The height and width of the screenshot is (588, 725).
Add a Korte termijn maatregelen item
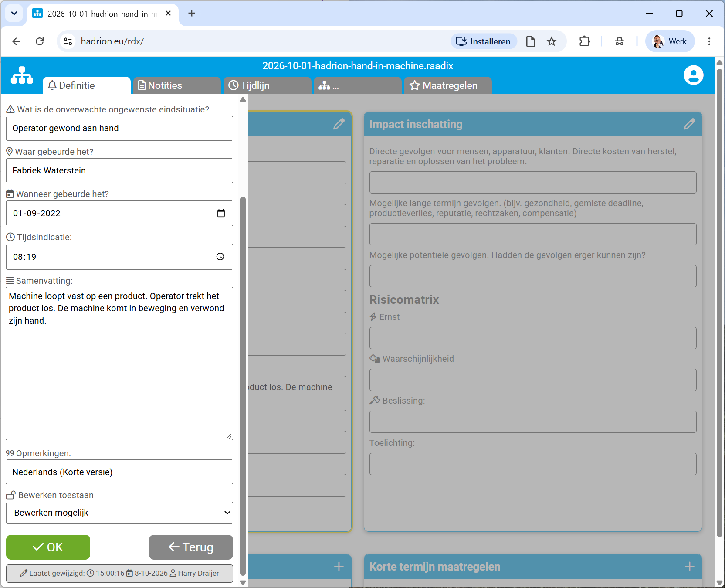tap(689, 566)
